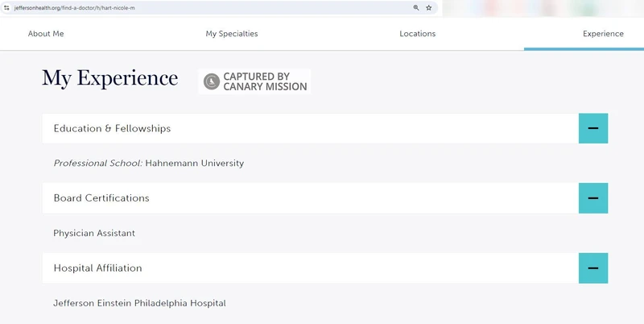Click the Jefferson Einstein Philadelphia Hospital text
Image resolution: width=644 pixels, height=324 pixels.
click(139, 303)
